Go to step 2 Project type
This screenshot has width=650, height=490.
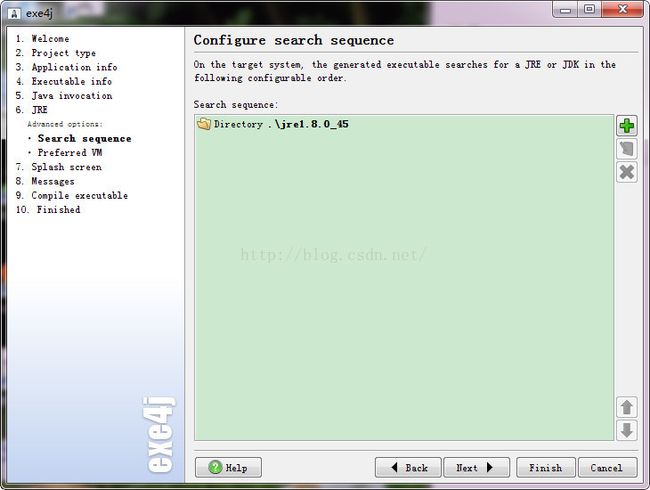coord(56,53)
